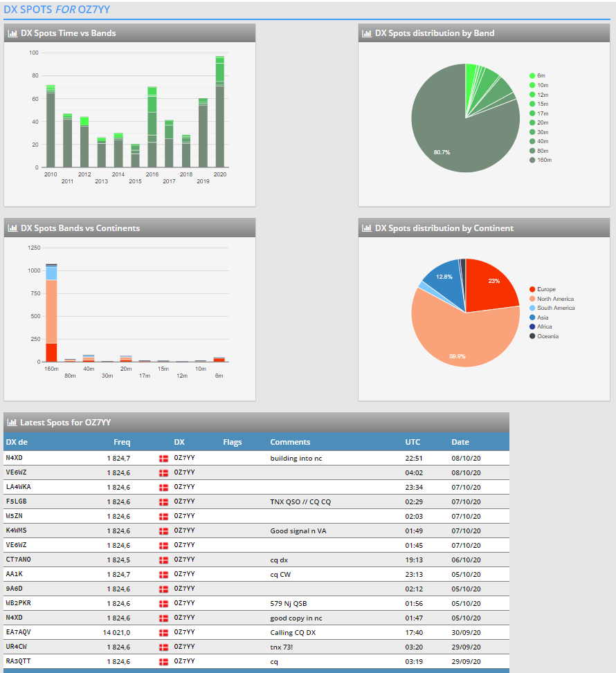616x673 pixels.
Task: Click the Freq column header
Action: 122,442
